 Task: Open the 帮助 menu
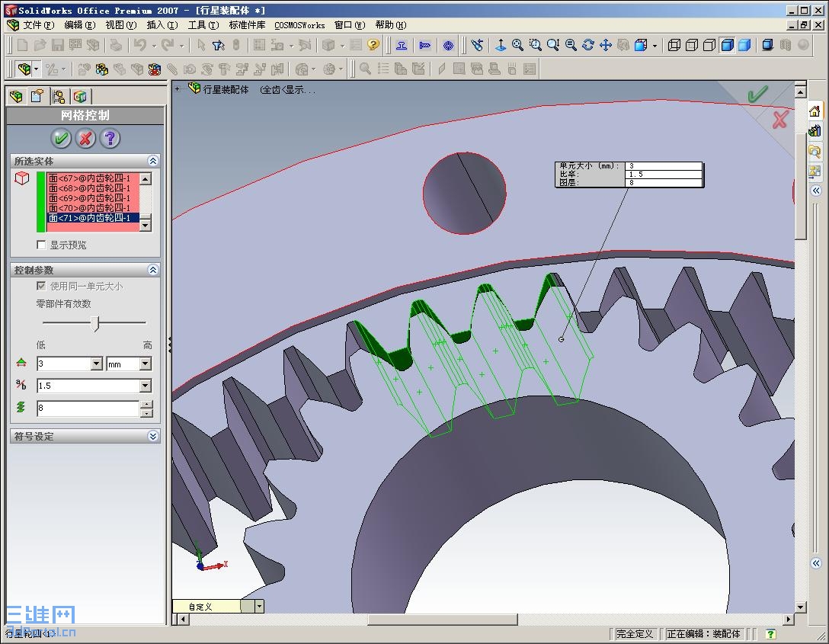(x=391, y=25)
